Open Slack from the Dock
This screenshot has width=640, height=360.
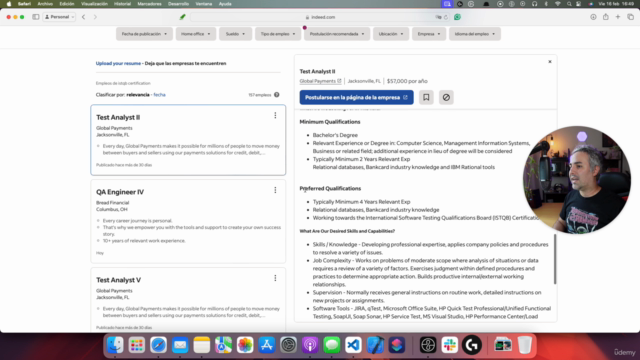(x=450, y=345)
